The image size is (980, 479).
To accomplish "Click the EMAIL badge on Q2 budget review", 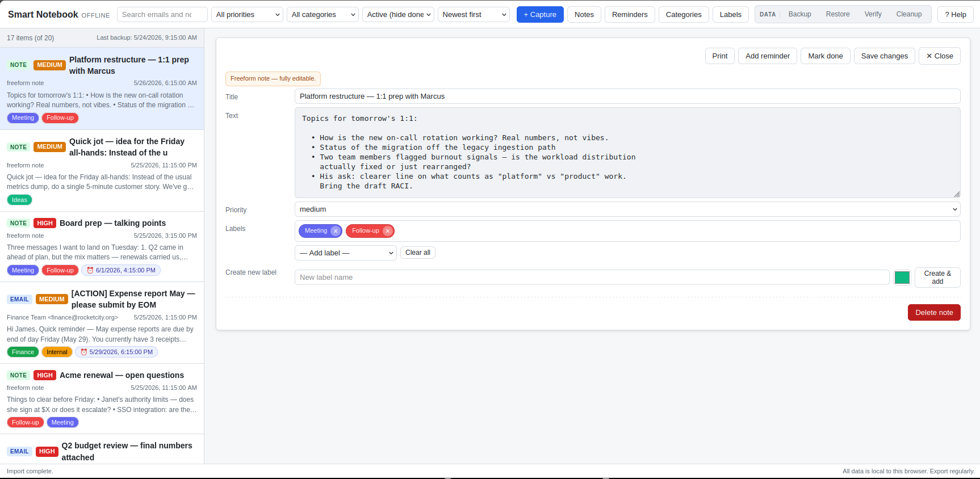I will click(x=19, y=451).
